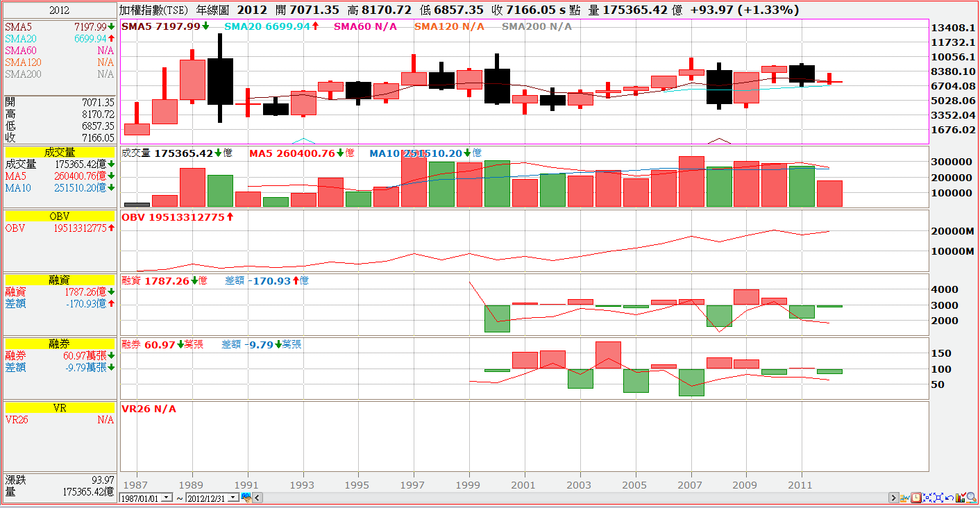
Task: Click the yellow 融券 panel header
Action: [x=60, y=344]
